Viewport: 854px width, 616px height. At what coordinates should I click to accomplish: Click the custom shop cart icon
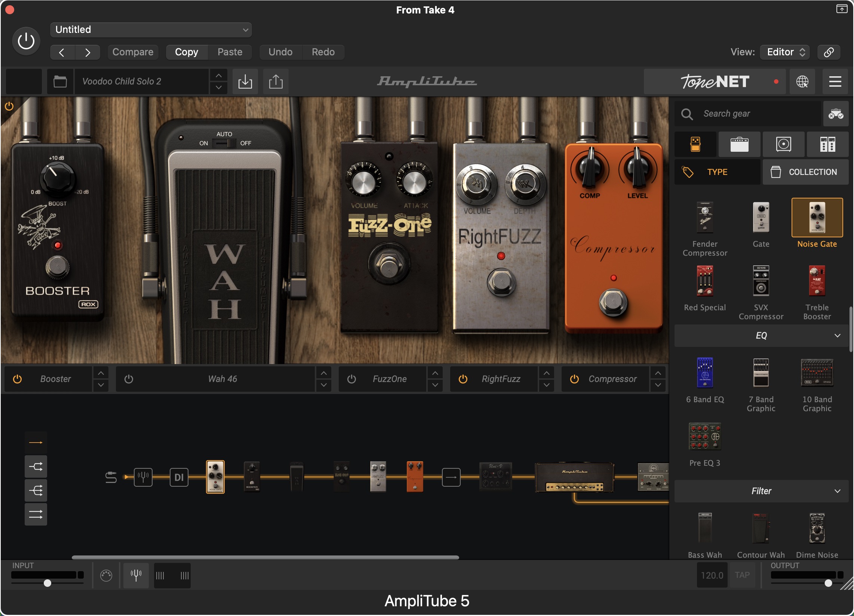[x=836, y=114]
